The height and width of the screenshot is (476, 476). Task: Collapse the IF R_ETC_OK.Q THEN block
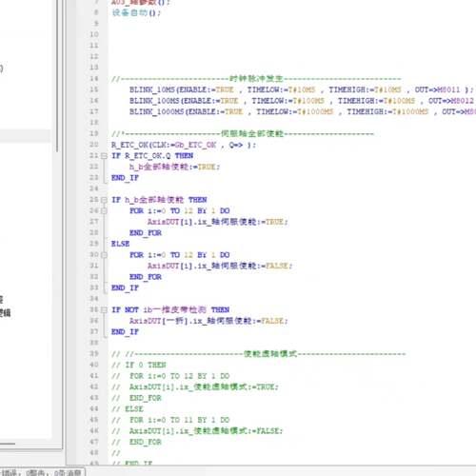coord(104,156)
